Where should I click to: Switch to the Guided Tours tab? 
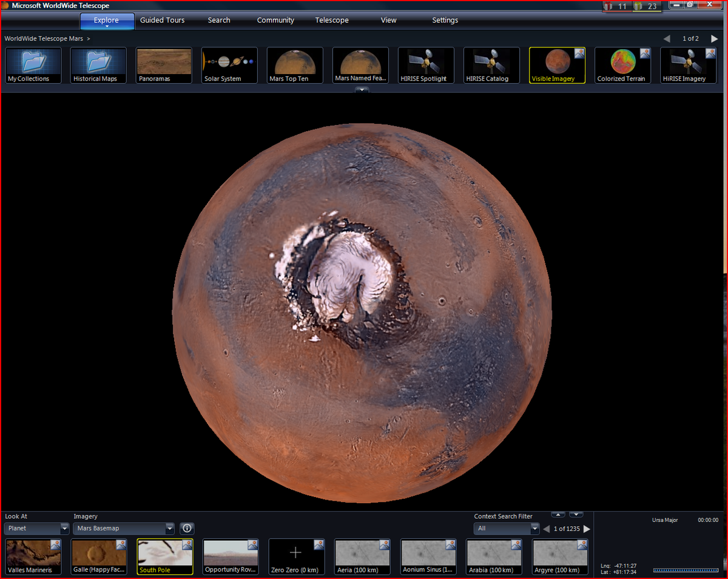[x=162, y=20]
